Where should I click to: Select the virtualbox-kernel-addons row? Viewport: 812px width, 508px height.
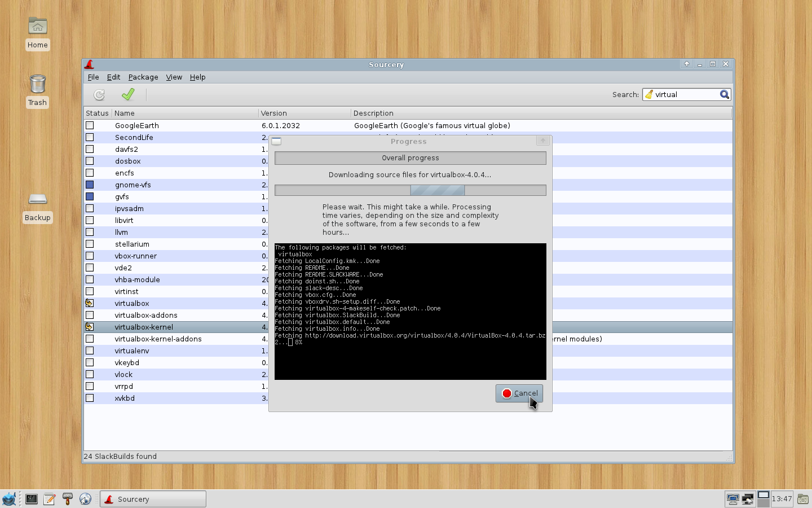[408, 339]
